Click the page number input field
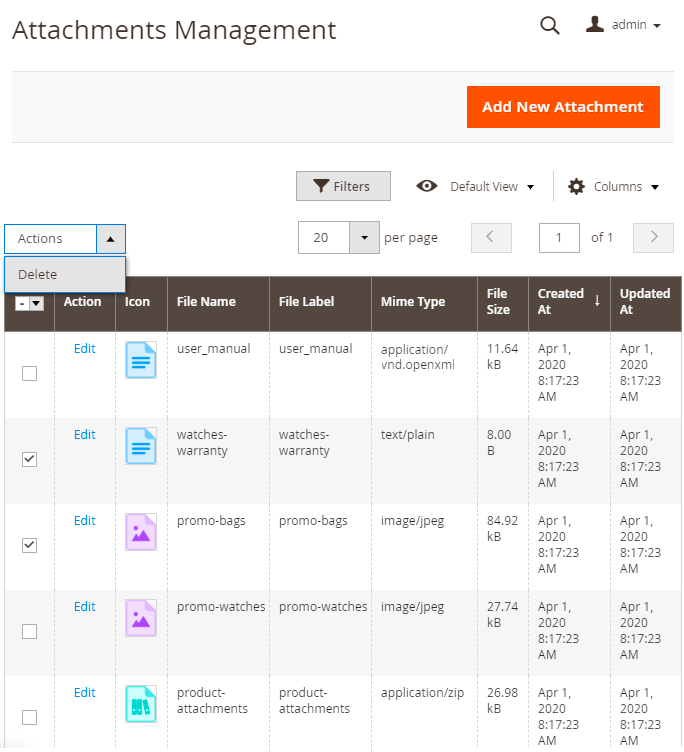The width and height of the screenshot is (684, 752). pos(559,238)
